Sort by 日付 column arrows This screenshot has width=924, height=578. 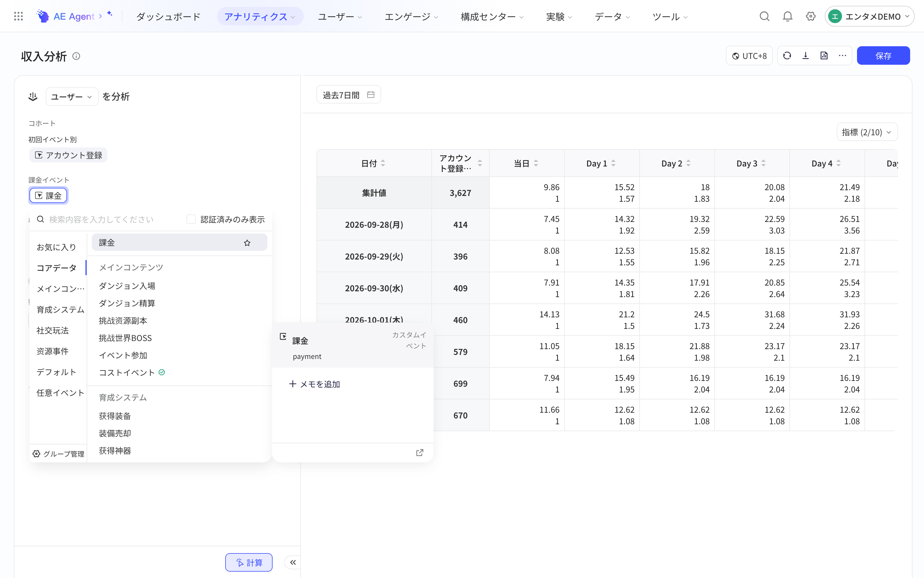383,163
